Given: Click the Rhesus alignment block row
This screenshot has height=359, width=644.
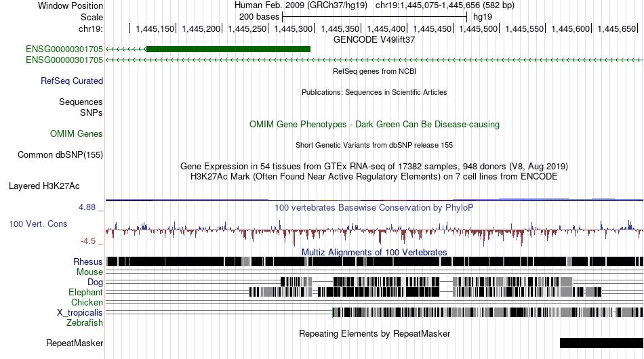Looking at the screenshot, I should pos(374,261).
